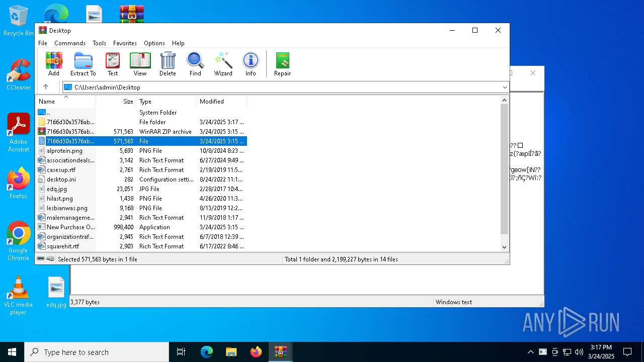Open Task View on taskbar
The height and width of the screenshot is (362, 644).
(x=181, y=352)
